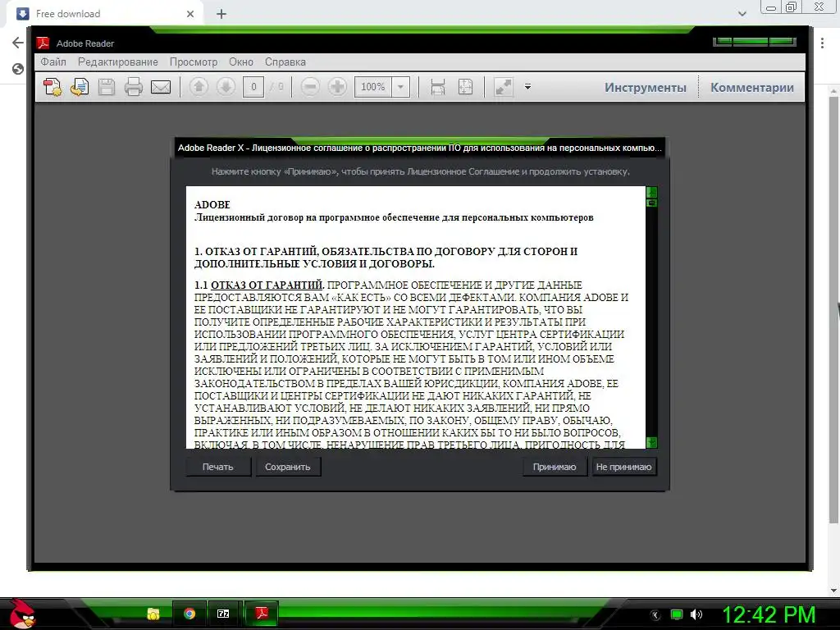Close the Free download browser tab
840x630 pixels.
click(x=190, y=14)
